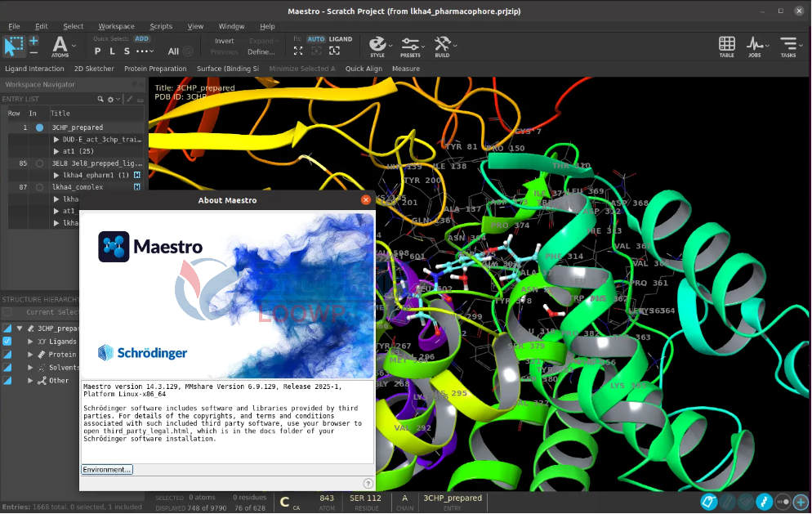The width and height of the screenshot is (812, 514).
Task: Close the About Maestro dialog
Action: click(366, 200)
